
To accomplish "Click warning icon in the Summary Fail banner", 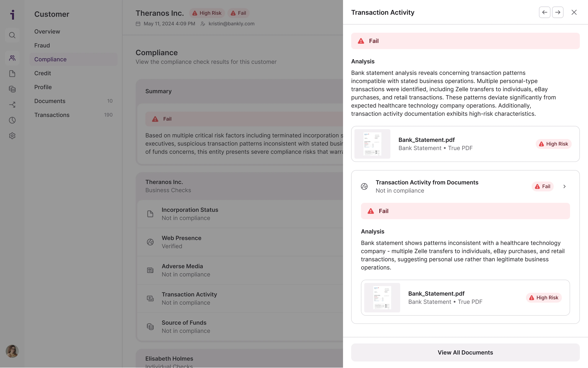I will tap(155, 119).
